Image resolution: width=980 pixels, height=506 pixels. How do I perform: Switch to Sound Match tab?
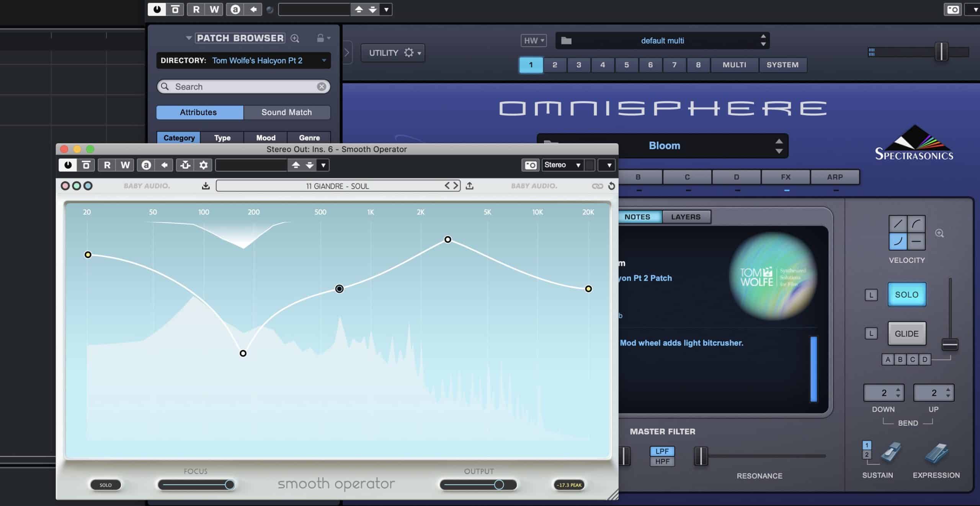coord(287,112)
